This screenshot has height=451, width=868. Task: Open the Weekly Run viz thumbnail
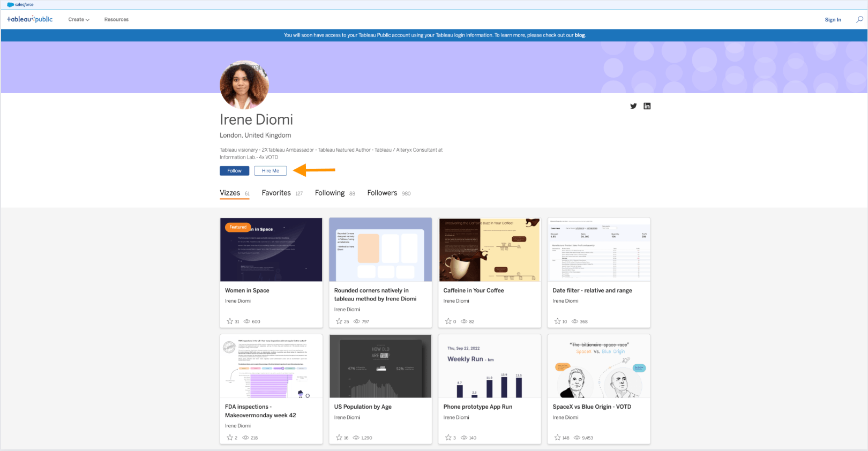pyautogui.click(x=490, y=366)
